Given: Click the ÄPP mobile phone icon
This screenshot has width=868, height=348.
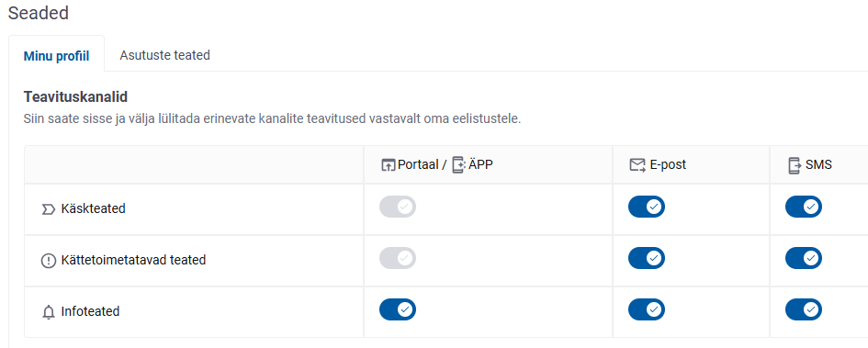Looking at the screenshot, I should [x=458, y=165].
